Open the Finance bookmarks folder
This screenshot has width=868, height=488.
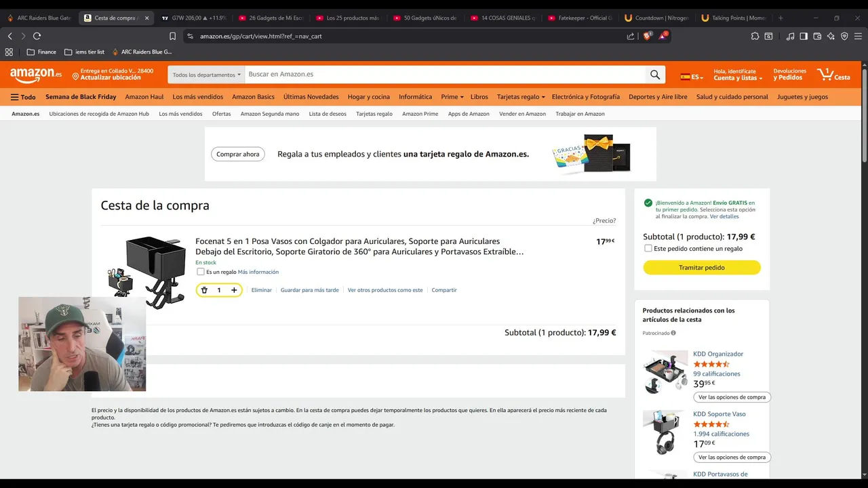[x=41, y=52]
